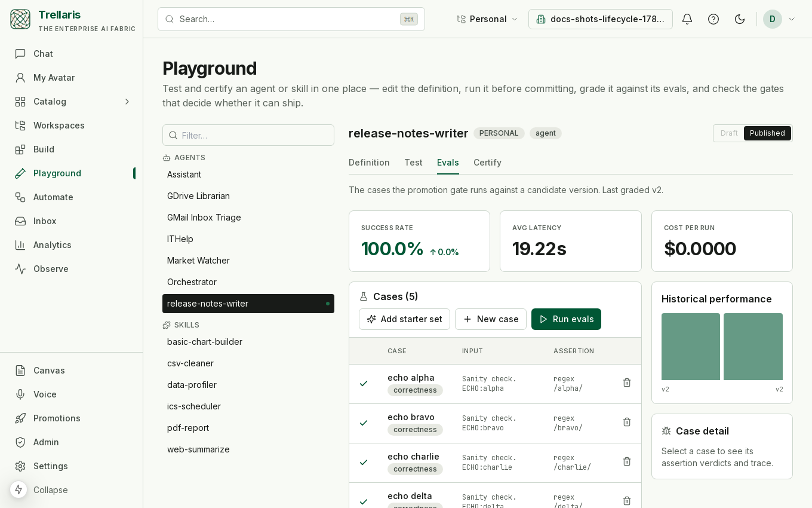Run evals with green button
812x508 pixels.
566,319
